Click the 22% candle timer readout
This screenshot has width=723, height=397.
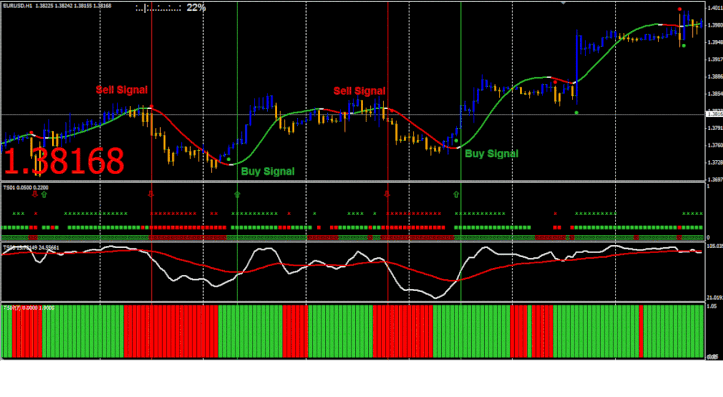pos(196,7)
